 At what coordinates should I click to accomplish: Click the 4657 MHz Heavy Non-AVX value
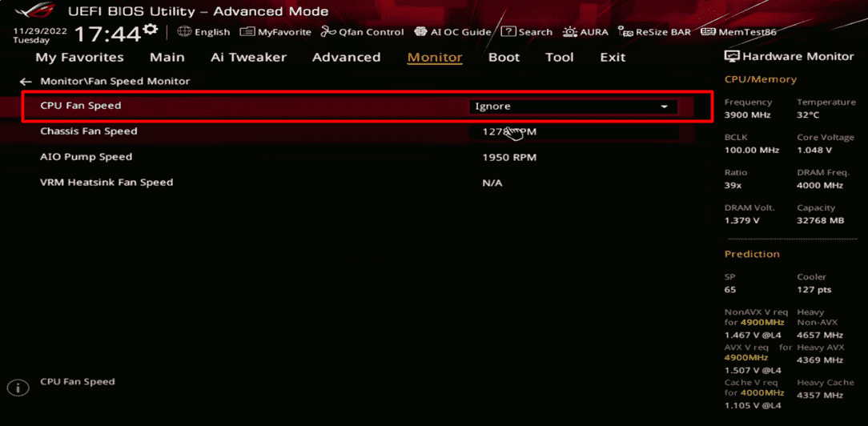tap(820, 336)
